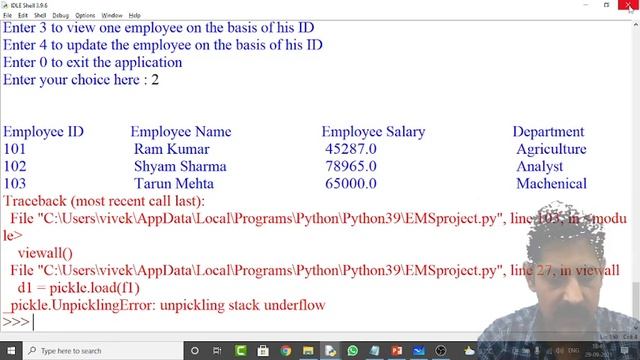640x360 pixels.
Task: Click employee ID 103
Action: pyautogui.click(x=15, y=184)
